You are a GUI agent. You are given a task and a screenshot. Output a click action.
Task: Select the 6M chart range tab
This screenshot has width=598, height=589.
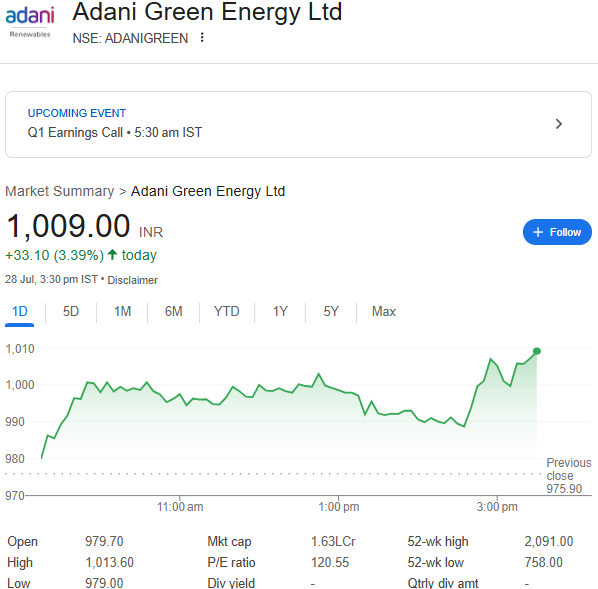[x=174, y=312]
